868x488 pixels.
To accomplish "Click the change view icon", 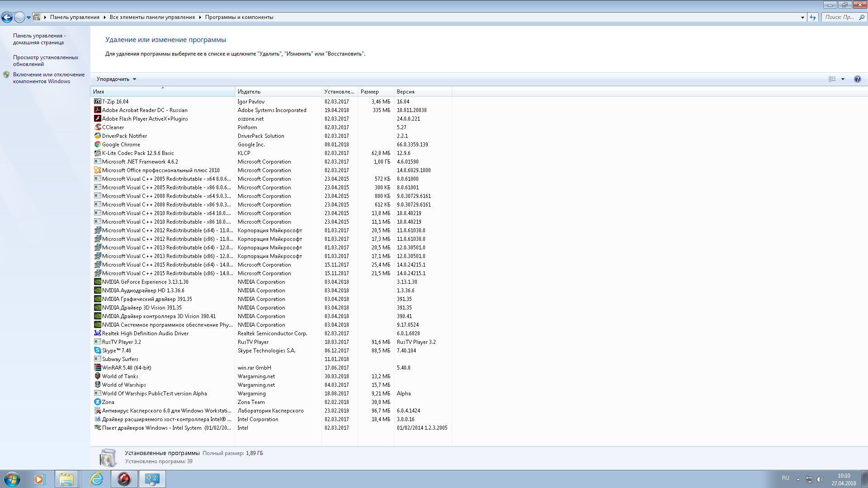I will pyautogui.click(x=832, y=79).
